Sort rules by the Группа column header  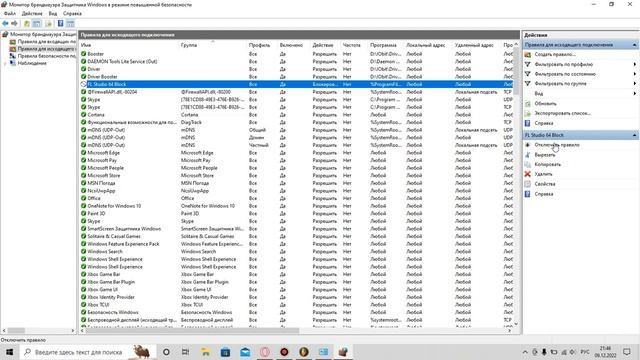coord(213,45)
